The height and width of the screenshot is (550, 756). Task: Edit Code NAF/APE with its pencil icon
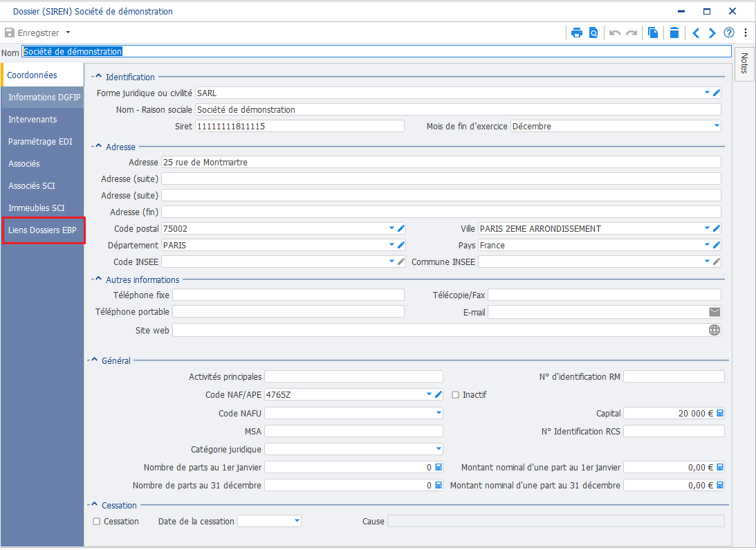pyautogui.click(x=439, y=394)
